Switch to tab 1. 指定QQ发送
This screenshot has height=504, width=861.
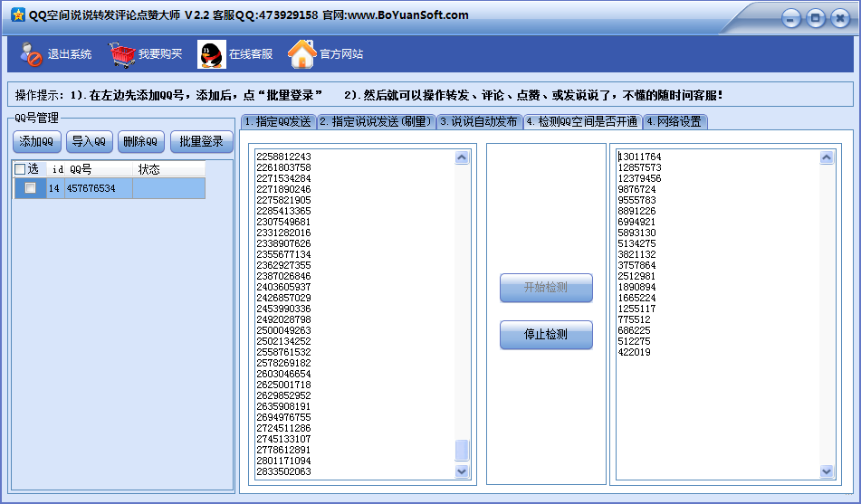tap(278, 121)
